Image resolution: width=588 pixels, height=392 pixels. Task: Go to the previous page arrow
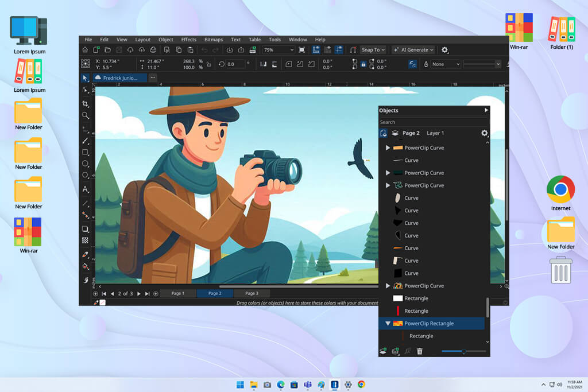pyautogui.click(x=112, y=294)
